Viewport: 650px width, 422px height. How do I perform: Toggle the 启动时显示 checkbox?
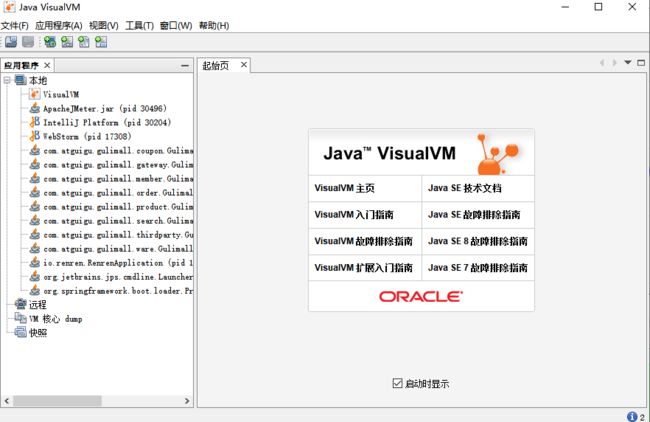[x=397, y=383]
